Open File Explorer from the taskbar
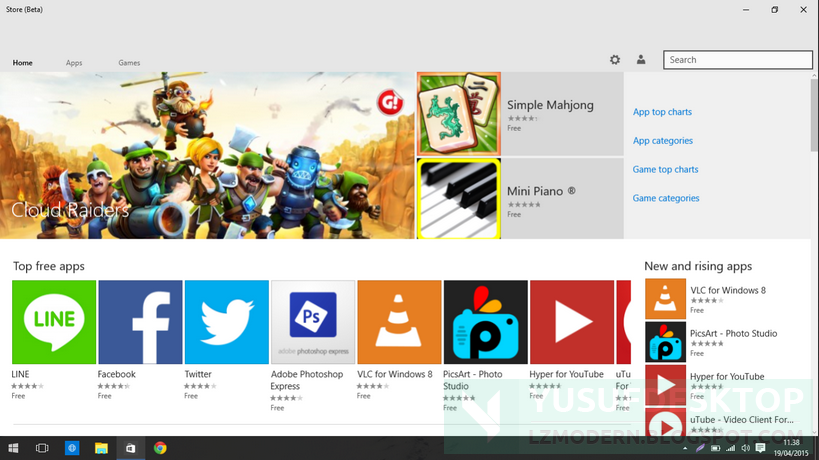 click(101, 448)
